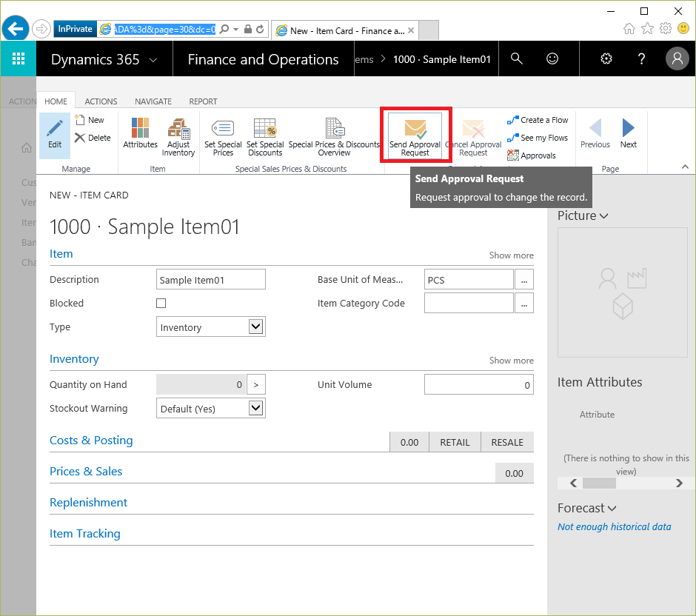Click Not enough historical data link
The height and width of the screenshot is (616, 696).
click(615, 527)
